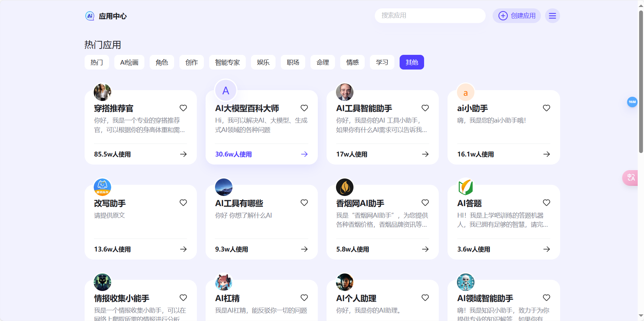
Task: Click the 96M badge on the right edge
Action: coord(632,102)
